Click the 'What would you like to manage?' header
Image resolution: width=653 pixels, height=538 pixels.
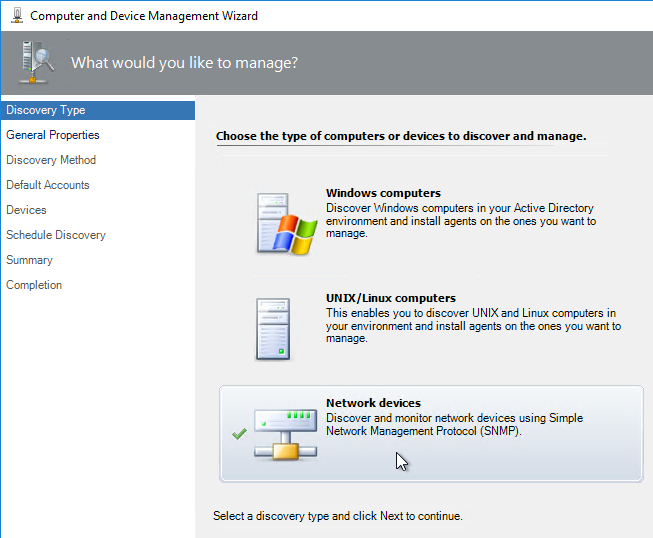[x=184, y=63]
